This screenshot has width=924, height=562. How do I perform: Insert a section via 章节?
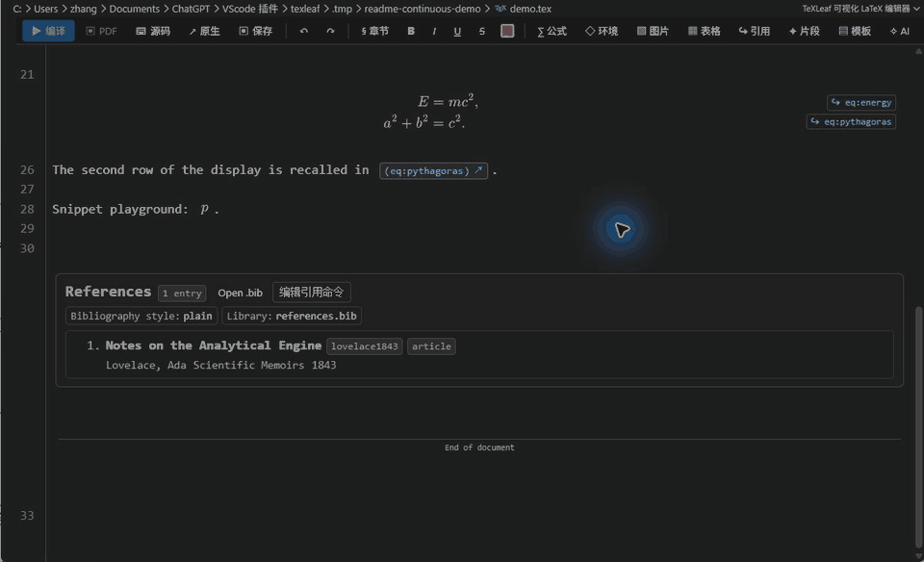click(x=374, y=31)
